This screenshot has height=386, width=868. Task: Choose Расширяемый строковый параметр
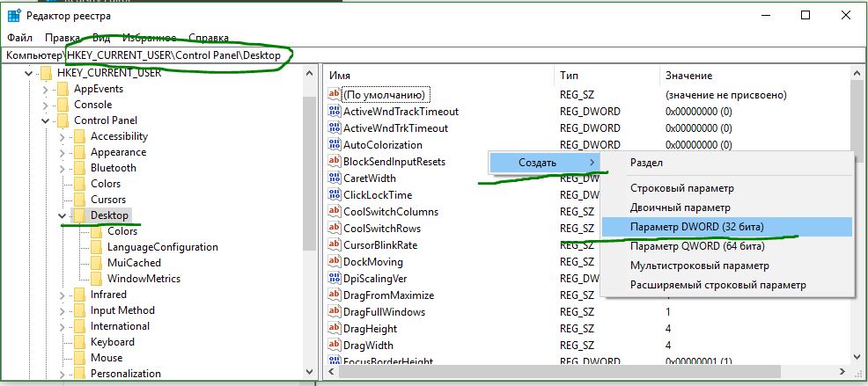pyautogui.click(x=726, y=285)
